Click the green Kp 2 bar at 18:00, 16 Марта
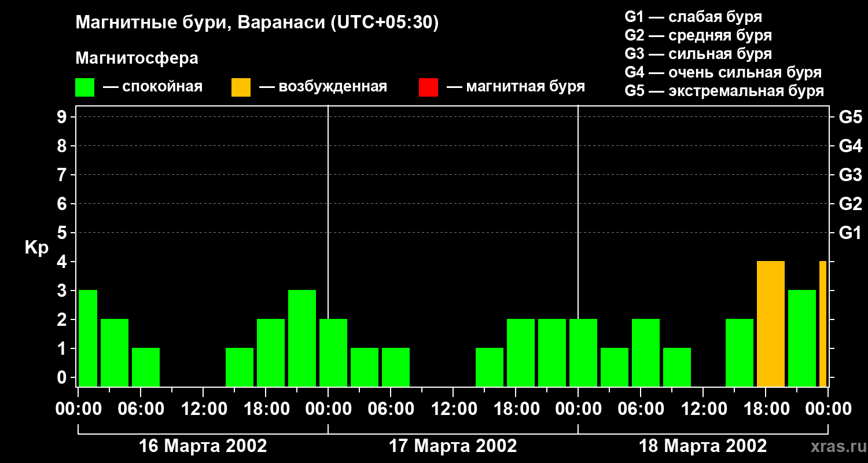The image size is (868, 463). point(271,352)
